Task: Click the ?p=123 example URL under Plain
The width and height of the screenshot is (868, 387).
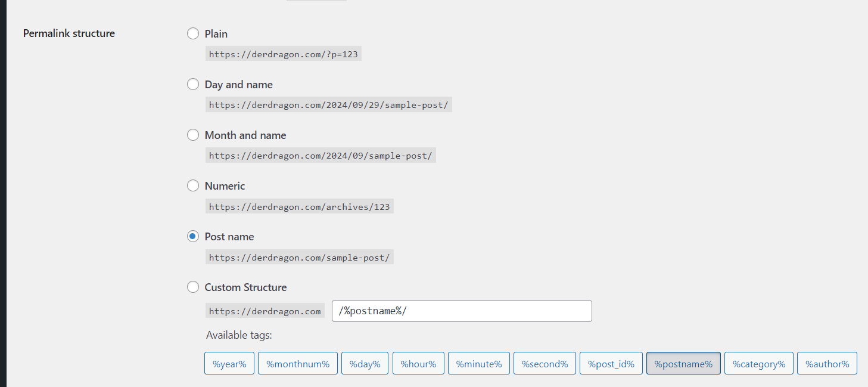Action: 284,54
